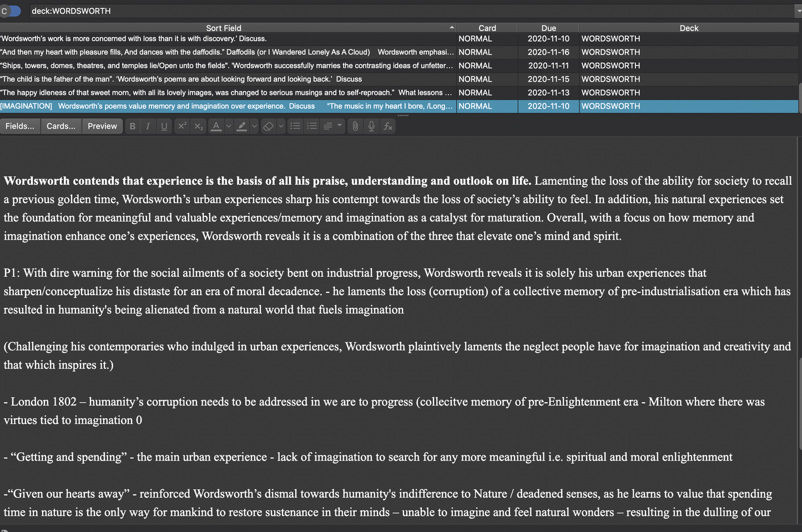This screenshot has height=532, width=802.
Task: Toggle the cards/notes mode switch
Action: coord(11,11)
